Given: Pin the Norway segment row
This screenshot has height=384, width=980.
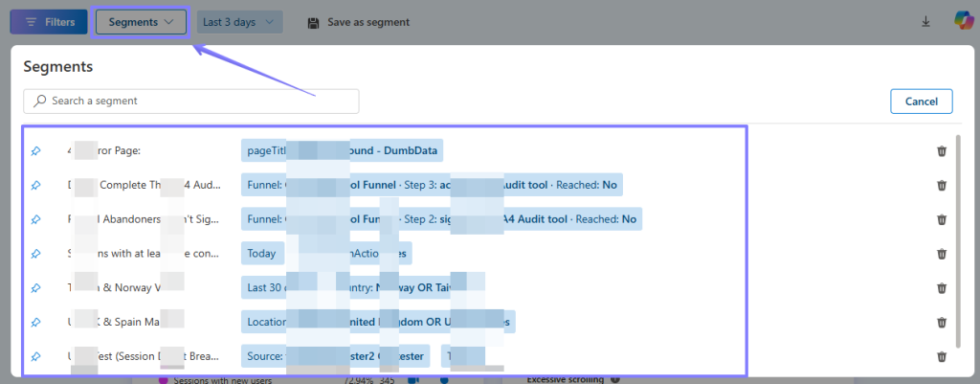Looking at the screenshot, I should pyautogui.click(x=35, y=287).
